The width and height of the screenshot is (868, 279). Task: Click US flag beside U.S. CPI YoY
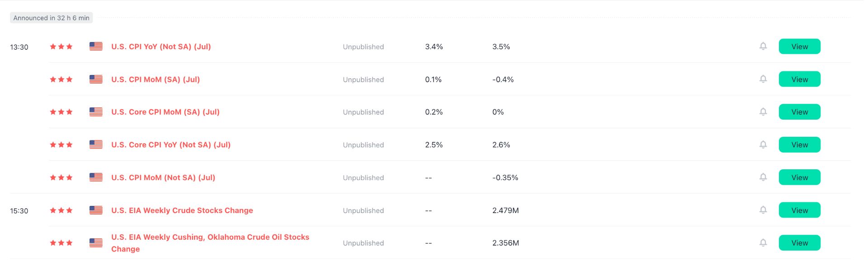pyautogui.click(x=96, y=46)
